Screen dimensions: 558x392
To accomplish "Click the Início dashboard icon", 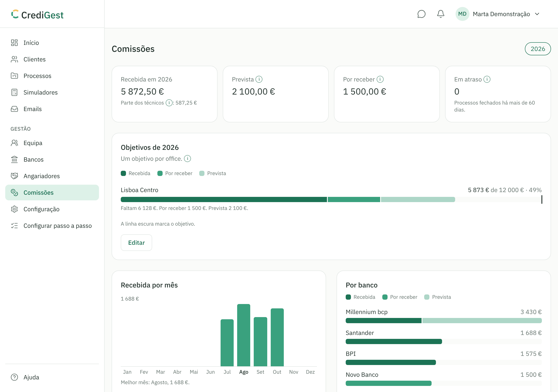I will click(x=14, y=43).
